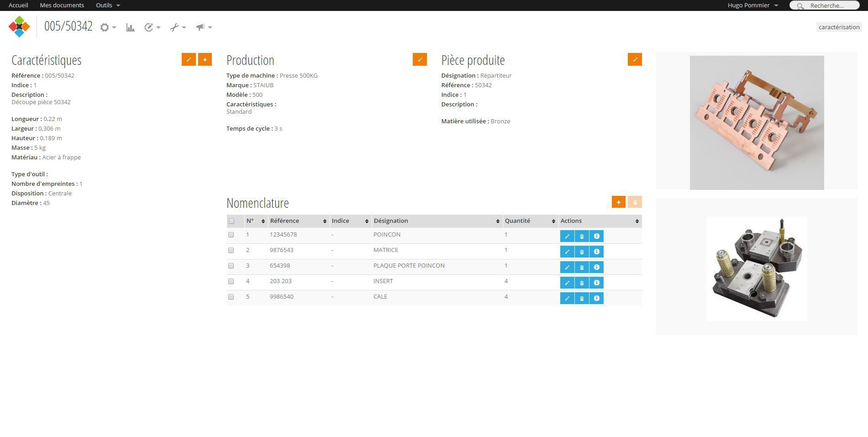Open Mes documents in top menu
Image resolution: width=868 pixels, height=437 pixels.
click(x=62, y=5)
